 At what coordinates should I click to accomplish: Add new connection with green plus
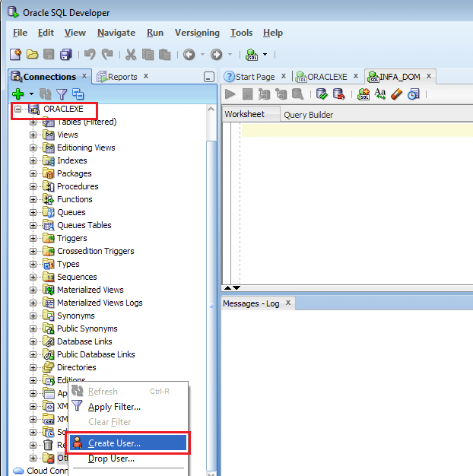click(18, 94)
